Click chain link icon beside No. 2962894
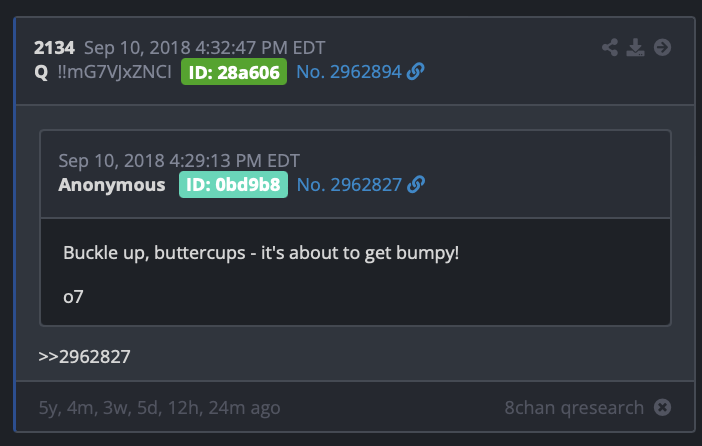The image size is (702, 446). click(x=415, y=71)
